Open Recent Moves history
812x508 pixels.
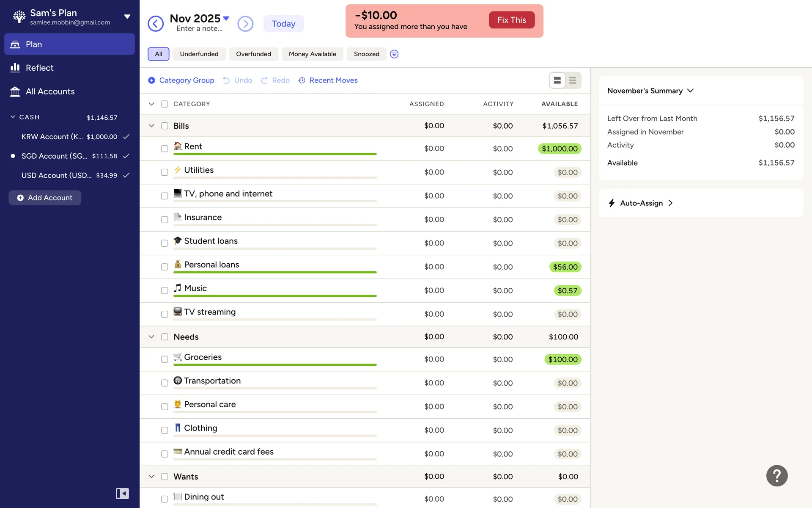point(328,80)
